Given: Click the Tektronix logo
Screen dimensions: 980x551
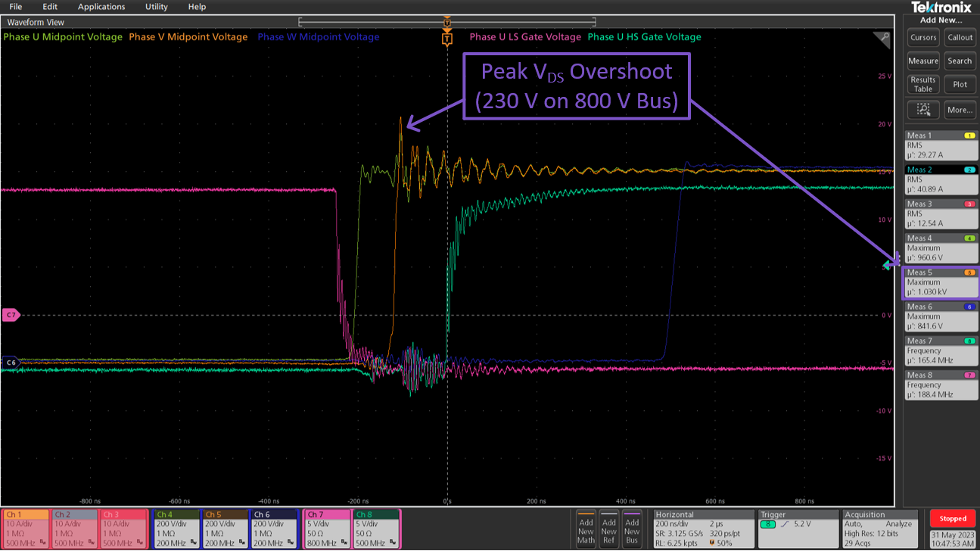Looking at the screenshot, I should (x=941, y=8).
